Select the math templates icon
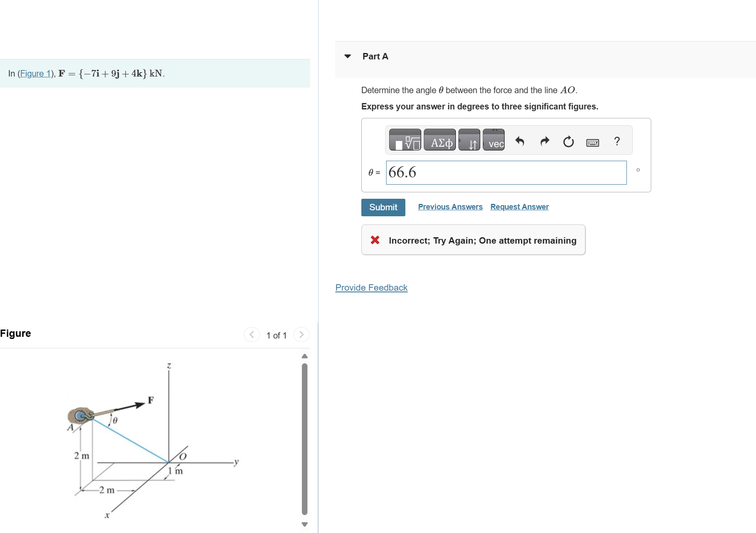The width and height of the screenshot is (756, 533). [x=405, y=140]
